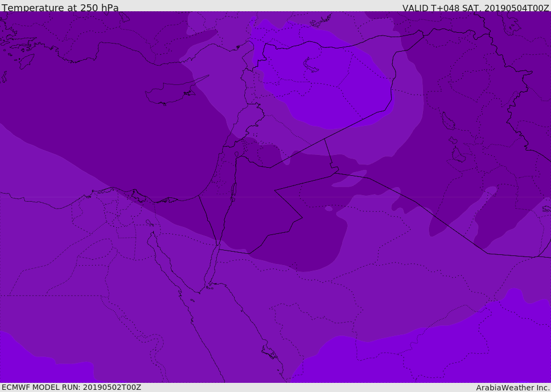This screenshot has width=551, height=392.
Task: Click the 'Temperature at 250 hPa' title
Action: click(60, 8)
